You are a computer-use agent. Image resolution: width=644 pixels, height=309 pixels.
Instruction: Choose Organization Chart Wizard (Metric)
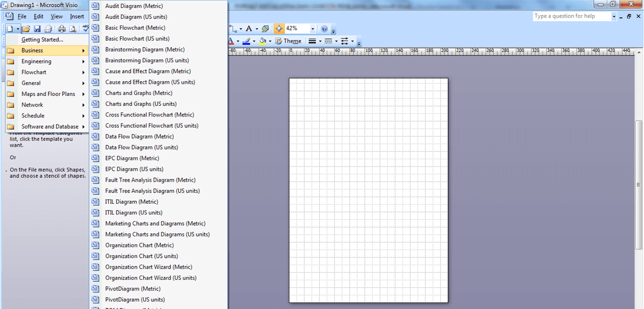point(158,267)
